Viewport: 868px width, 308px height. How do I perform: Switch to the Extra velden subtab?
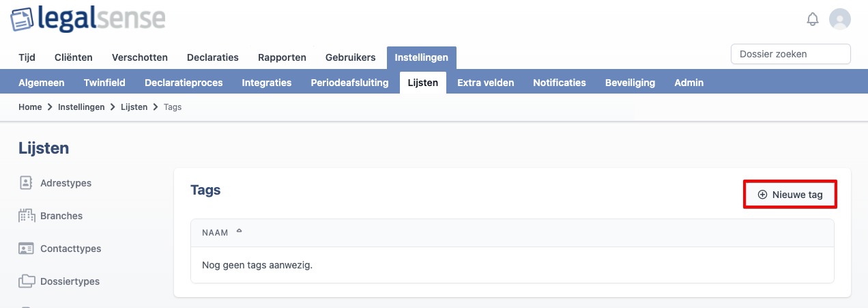click(x=486, y=83)
